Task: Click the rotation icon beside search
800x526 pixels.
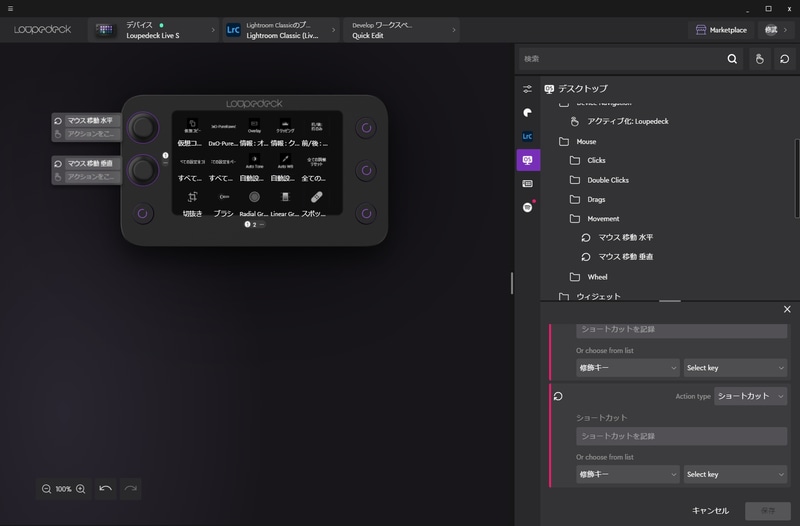Action: coord(784,59)
